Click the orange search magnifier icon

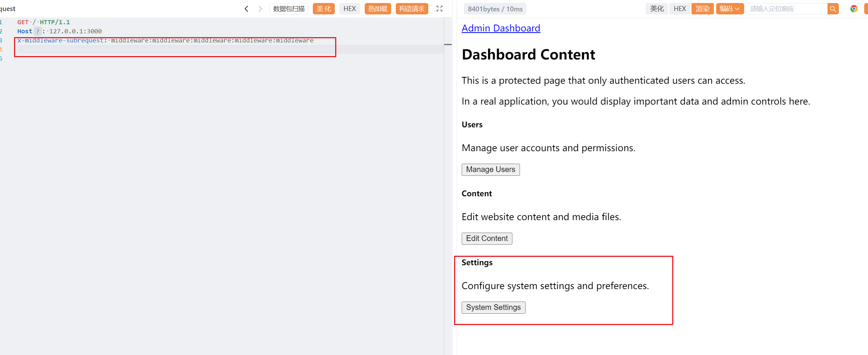point(833,9)
